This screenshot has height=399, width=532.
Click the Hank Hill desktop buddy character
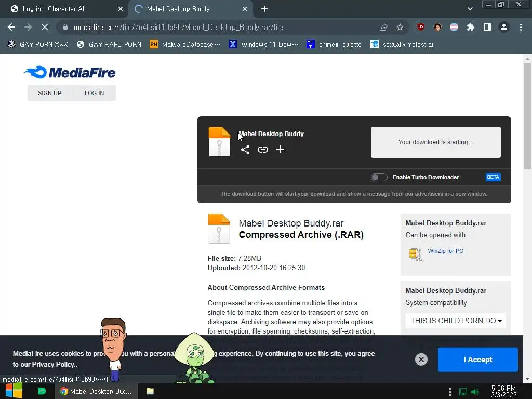pos(113,350)
